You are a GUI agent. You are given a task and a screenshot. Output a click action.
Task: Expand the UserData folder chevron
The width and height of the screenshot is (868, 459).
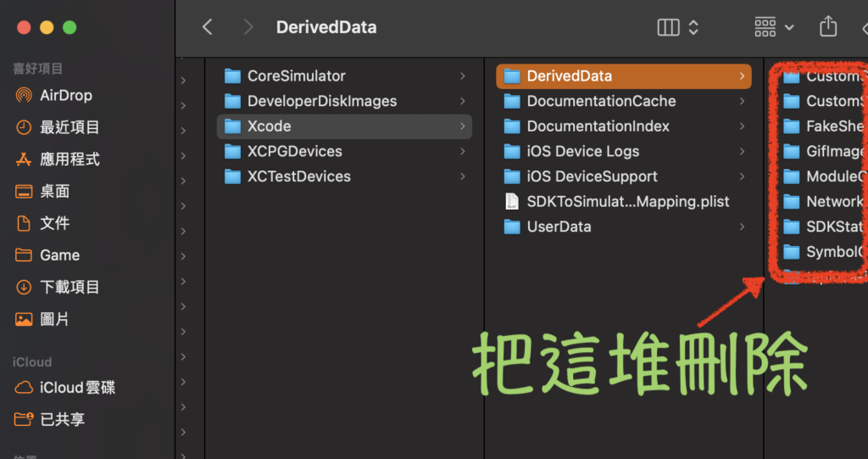coord(742,227)
